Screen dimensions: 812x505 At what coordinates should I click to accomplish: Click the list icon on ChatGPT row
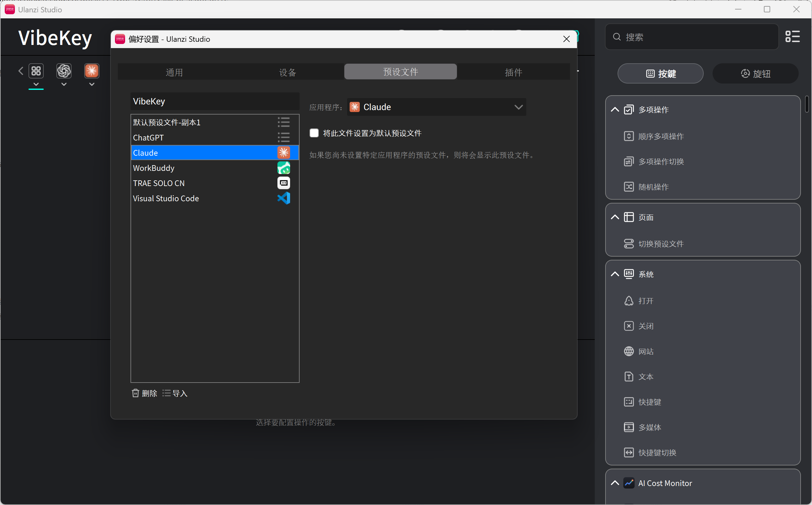pyautogui.click(x=283, y=137)
